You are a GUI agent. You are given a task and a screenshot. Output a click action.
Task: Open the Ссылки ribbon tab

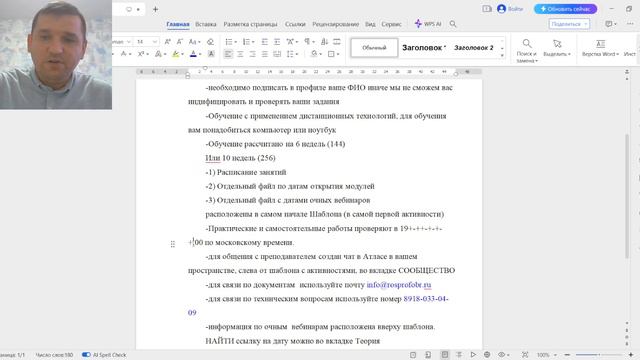(295, 24)
